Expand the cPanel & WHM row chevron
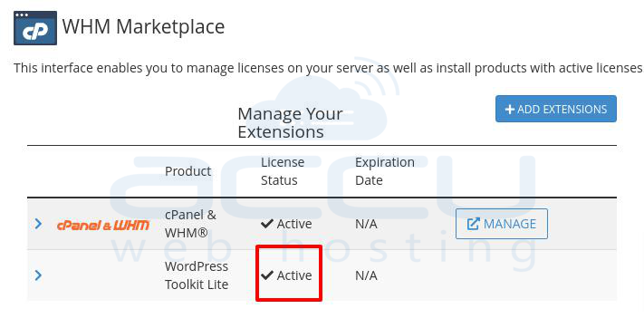 (x=38, y=224)
